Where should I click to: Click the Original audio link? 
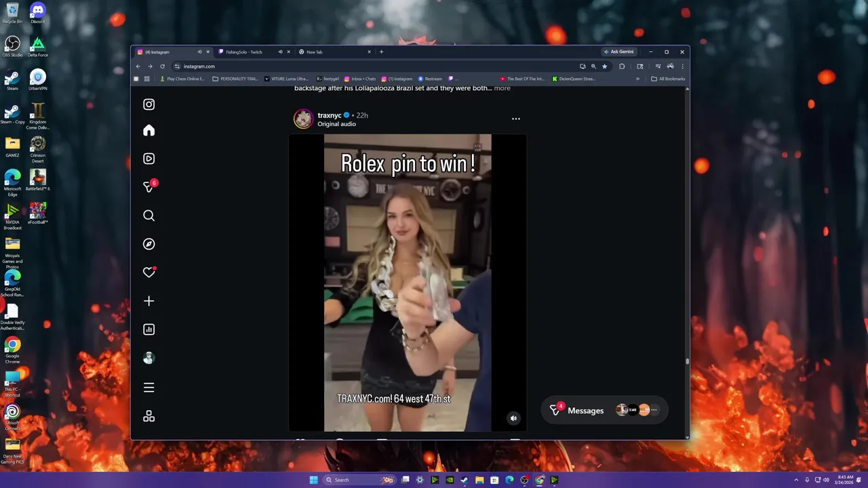(336, 124)
